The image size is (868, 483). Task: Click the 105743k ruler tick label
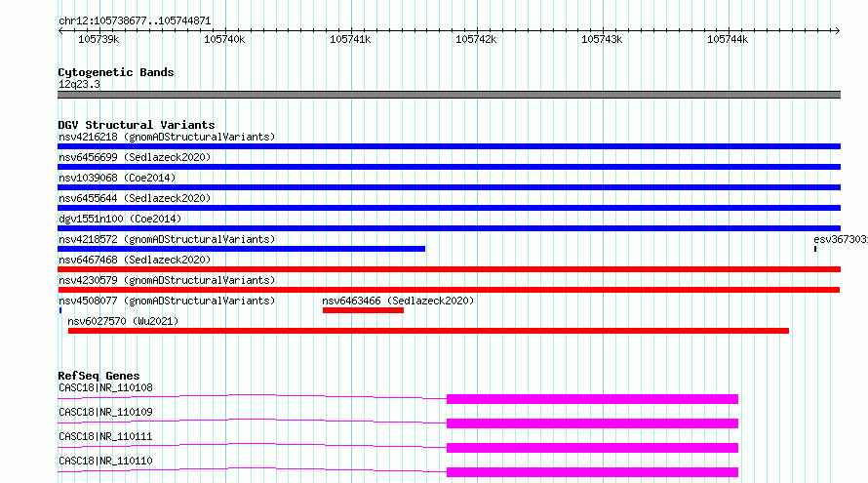coord(602,39)
